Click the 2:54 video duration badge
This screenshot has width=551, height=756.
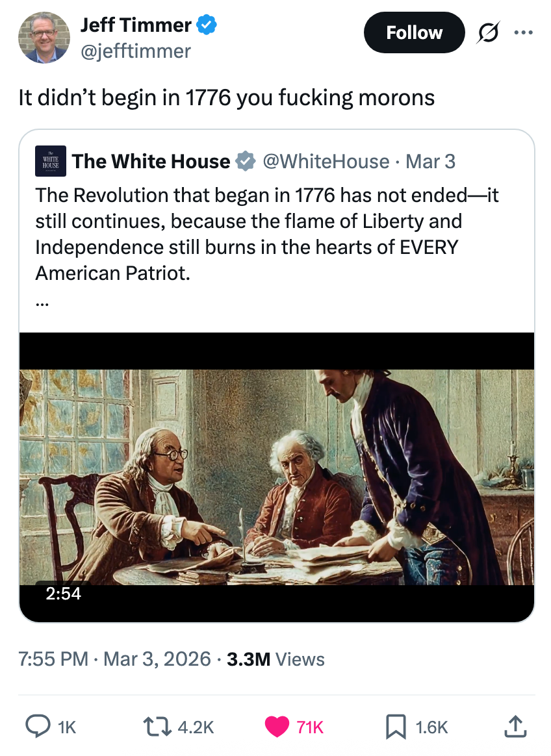point(64,593)
